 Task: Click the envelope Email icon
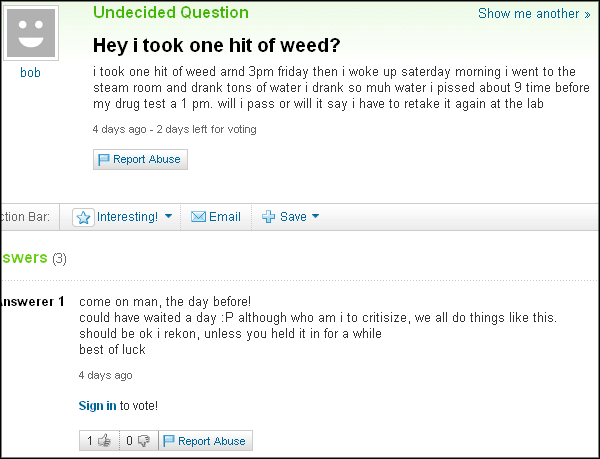point(198,217)
